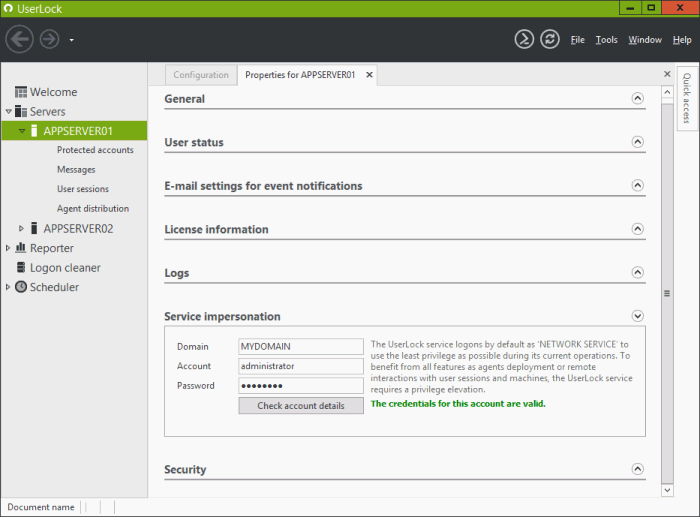This screenshot has width=700, height=517.
Task: Click the Account input field
Action: pos(301,366)
